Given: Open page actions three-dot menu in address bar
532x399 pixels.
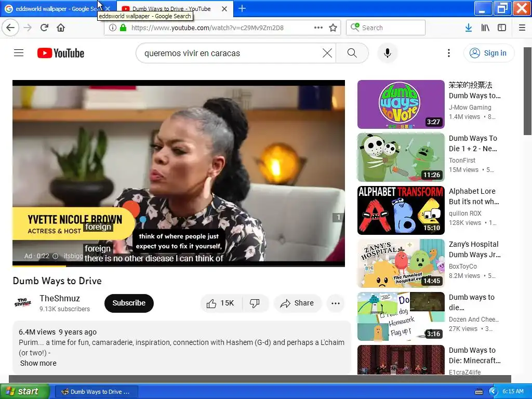Looking at the screenshot, I should pyautogui.click(x=318, y=28).
